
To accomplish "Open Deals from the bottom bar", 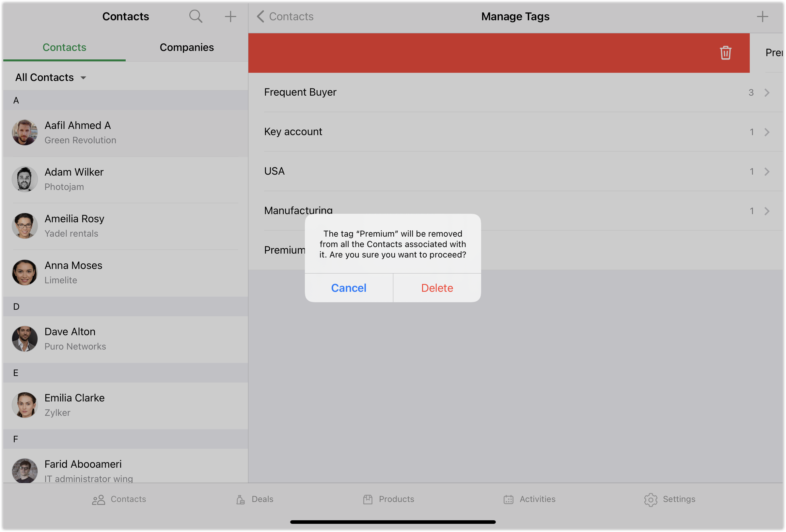I will tap(255, 499).
